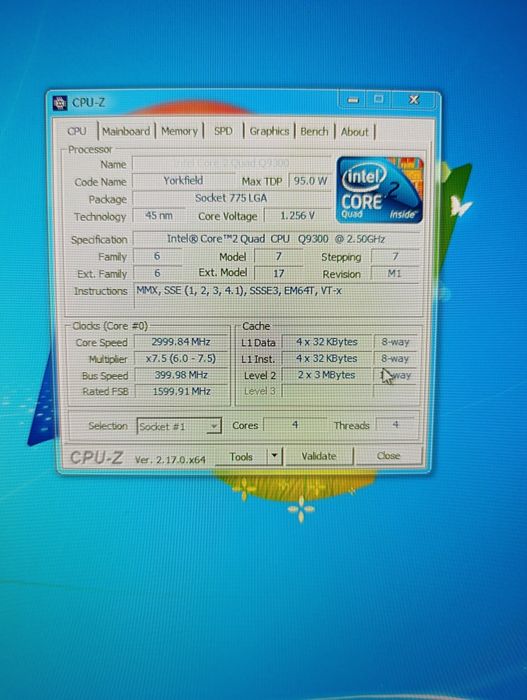The image size is (527, 700).
Task: Select the CPU tab
Action: point(76,131)
